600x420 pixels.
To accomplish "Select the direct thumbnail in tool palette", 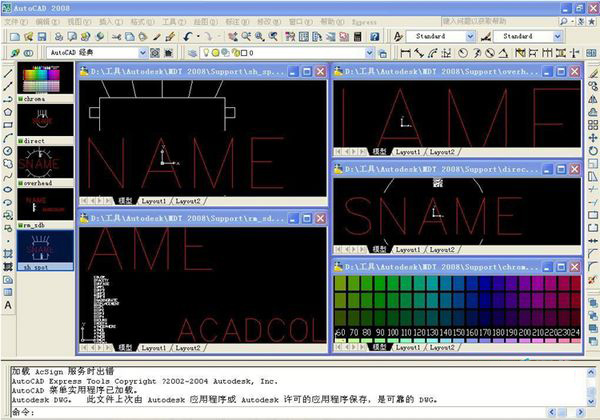I will (x=45, y=120).
